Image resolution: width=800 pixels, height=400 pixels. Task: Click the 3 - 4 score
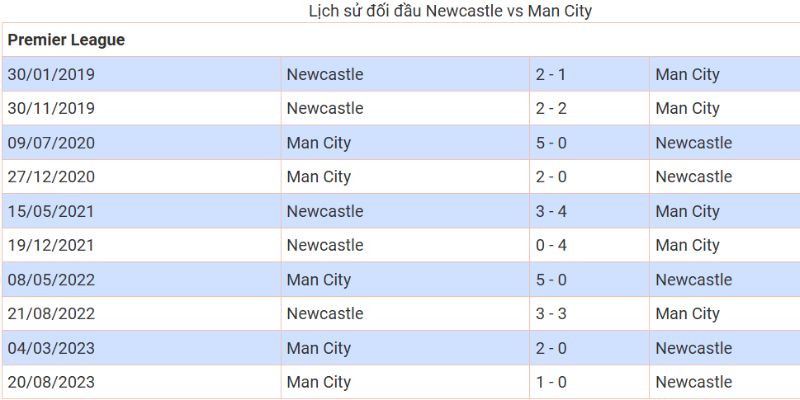coord(551,211)
